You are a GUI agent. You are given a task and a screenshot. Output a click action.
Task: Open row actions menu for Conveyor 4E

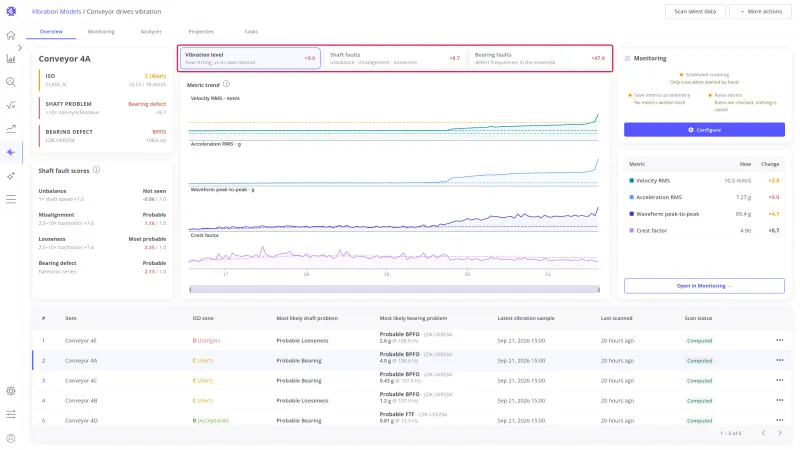[x=779, y=340]
